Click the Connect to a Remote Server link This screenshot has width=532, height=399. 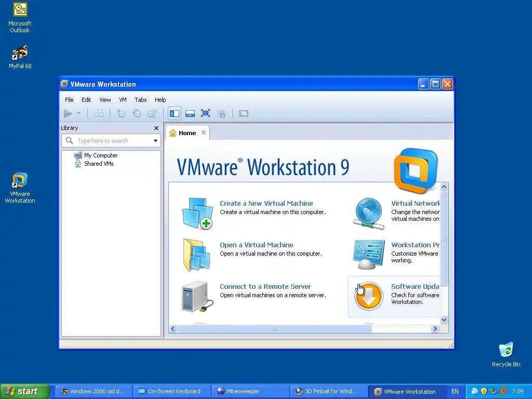[x=265, y=286]
